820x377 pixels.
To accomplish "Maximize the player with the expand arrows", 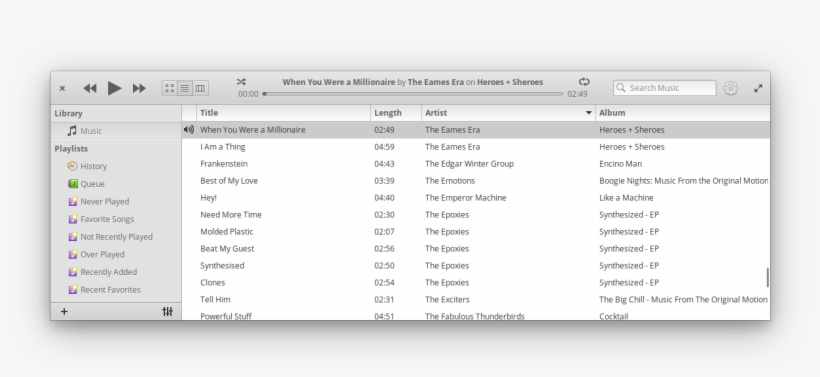I will 758,88.
